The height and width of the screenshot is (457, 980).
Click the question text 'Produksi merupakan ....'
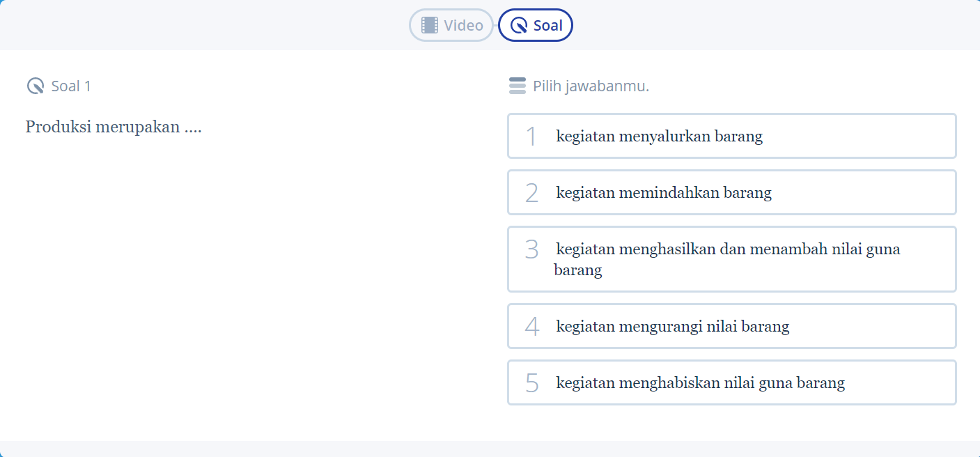coord(114,127)
